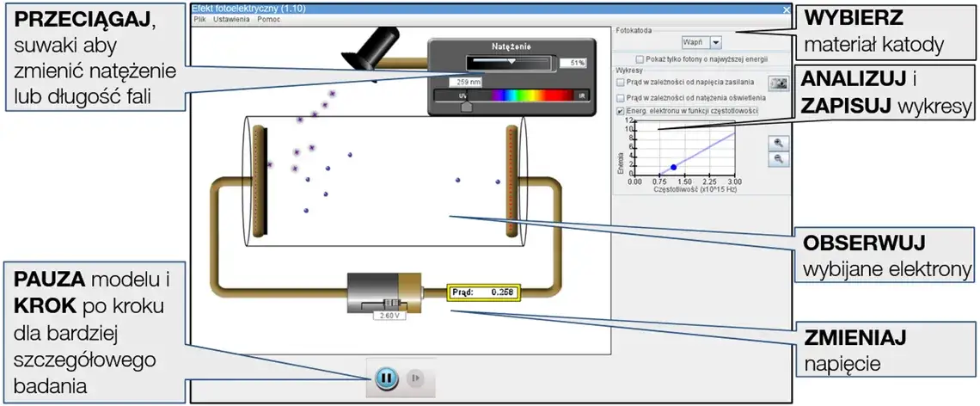The height and width of the screenshot is (406, 980).
Task: Uncheck 'Energ. elektronu w funkcji częstotliwości'
Action: pos(622,111)
